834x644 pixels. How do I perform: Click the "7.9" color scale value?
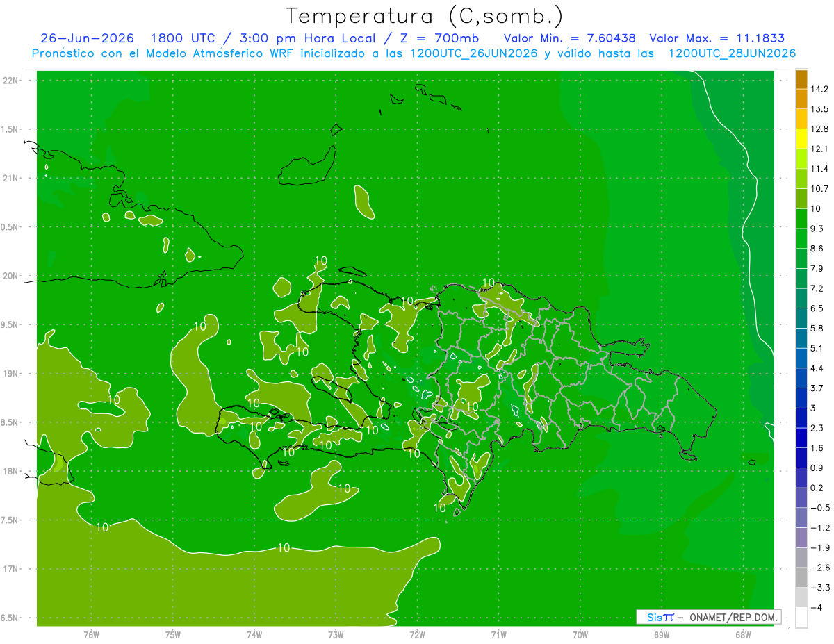click(818, 269)
